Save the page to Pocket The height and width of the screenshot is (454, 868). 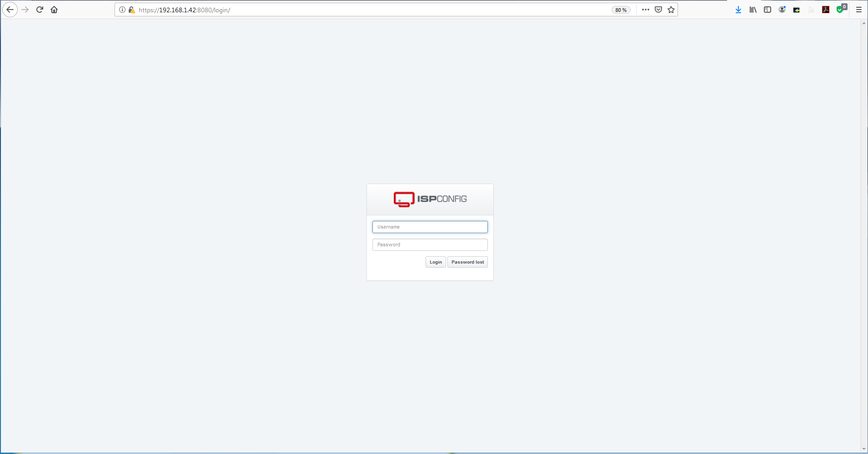658,10
